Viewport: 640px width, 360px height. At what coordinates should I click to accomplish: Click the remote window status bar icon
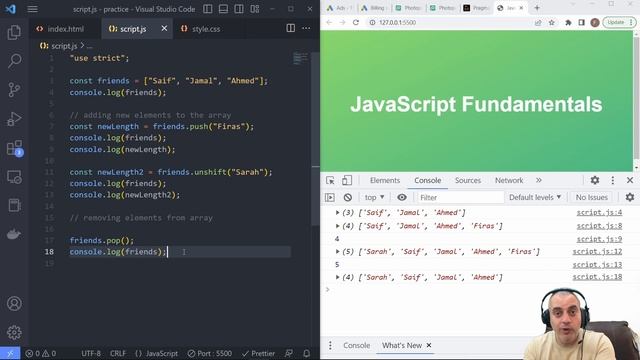(10, 353)
